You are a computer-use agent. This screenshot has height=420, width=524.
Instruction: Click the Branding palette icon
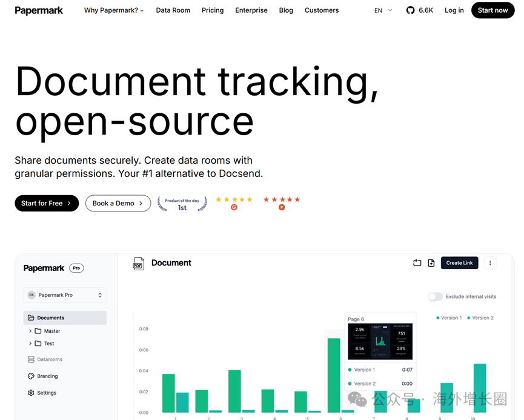click(31, 376)
